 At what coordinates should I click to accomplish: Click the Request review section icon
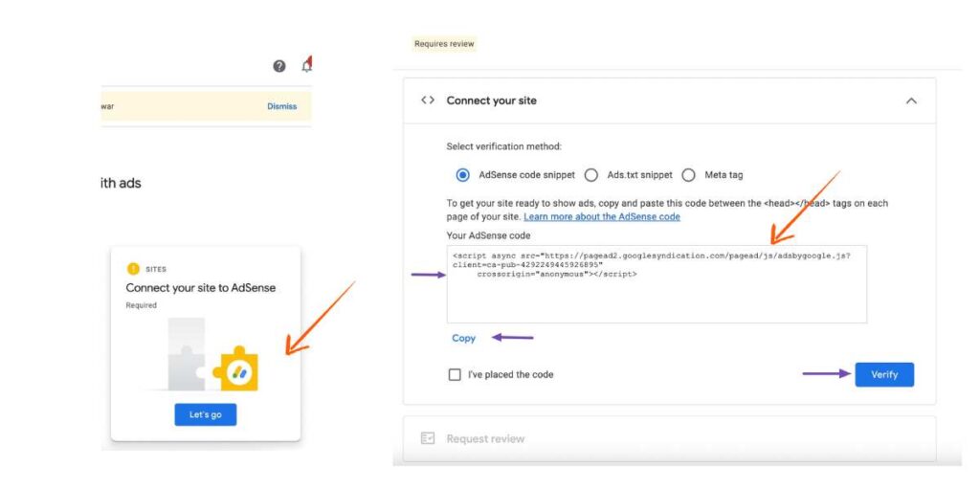pos(428,438)
